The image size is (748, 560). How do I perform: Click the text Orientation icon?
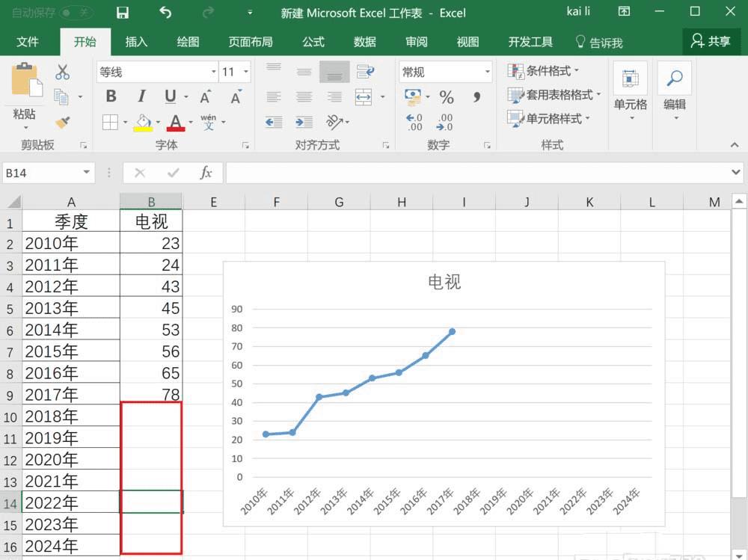point(334,122)
